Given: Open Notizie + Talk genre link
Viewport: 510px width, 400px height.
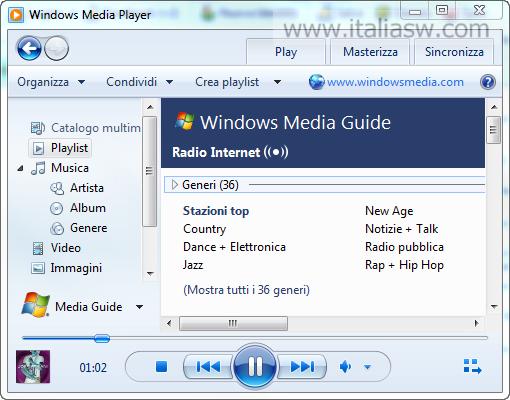Looking at the screenshot, I should pos(402,229).
